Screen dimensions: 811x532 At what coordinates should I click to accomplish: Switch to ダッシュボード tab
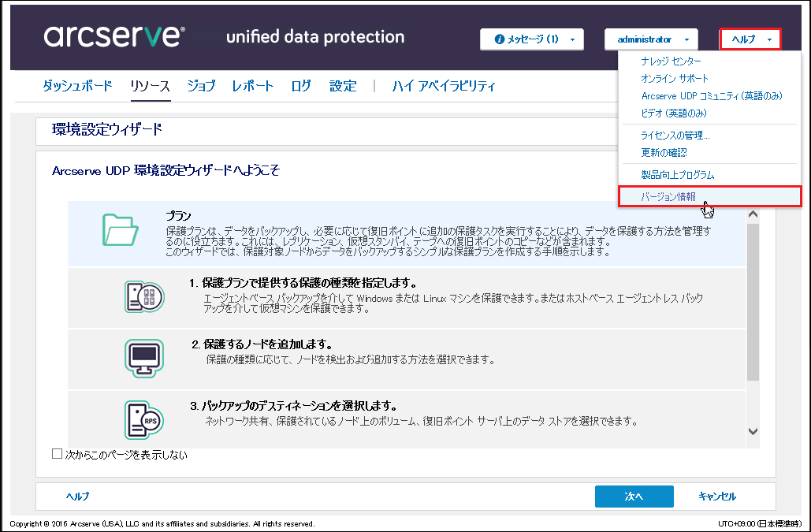coord(77,86)
